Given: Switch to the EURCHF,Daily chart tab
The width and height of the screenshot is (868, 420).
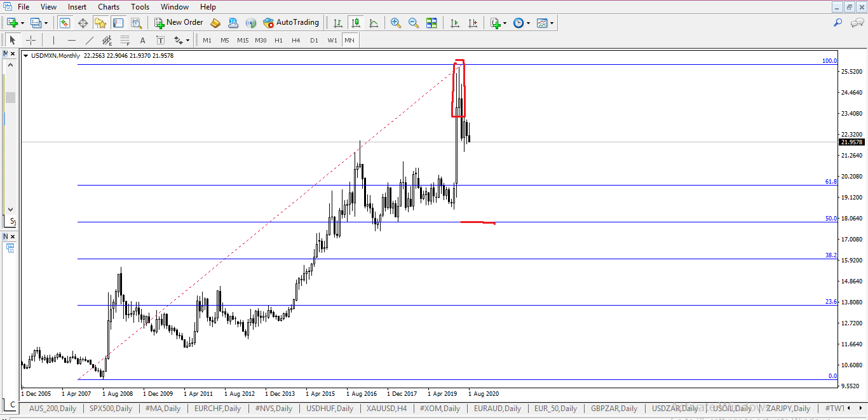Looking at the screenshot, I should pos(217,408).
